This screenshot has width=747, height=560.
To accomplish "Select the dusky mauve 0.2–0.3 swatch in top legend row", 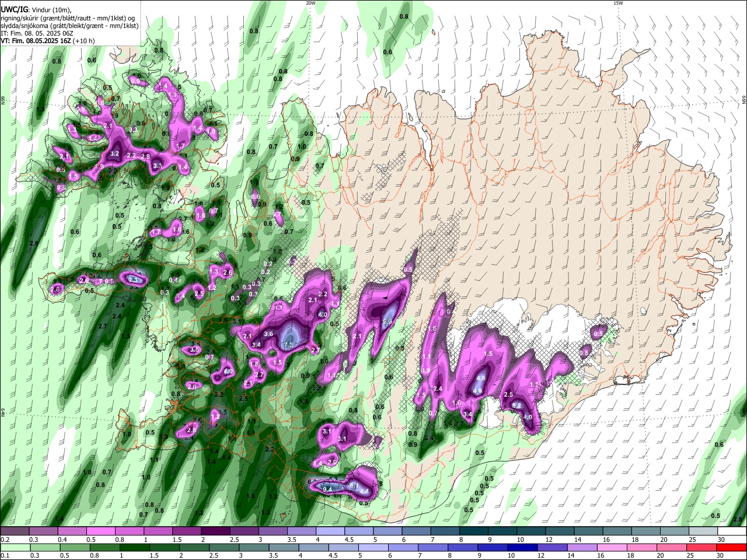I will (15, 531).
